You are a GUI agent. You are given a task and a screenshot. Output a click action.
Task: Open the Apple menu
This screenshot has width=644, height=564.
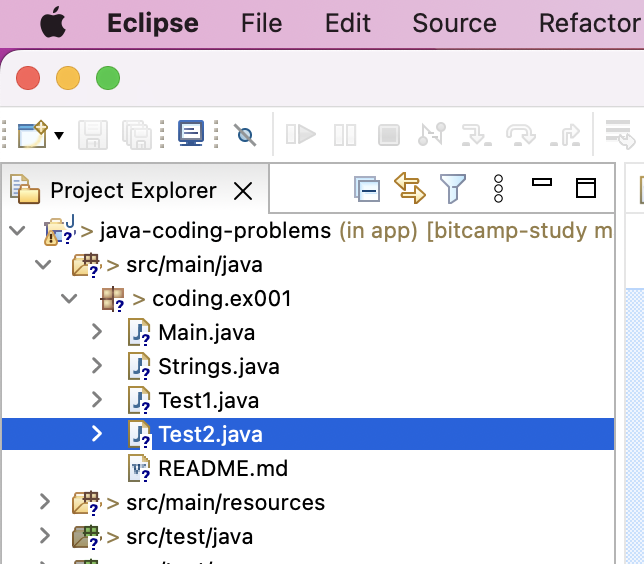[53, 23]
